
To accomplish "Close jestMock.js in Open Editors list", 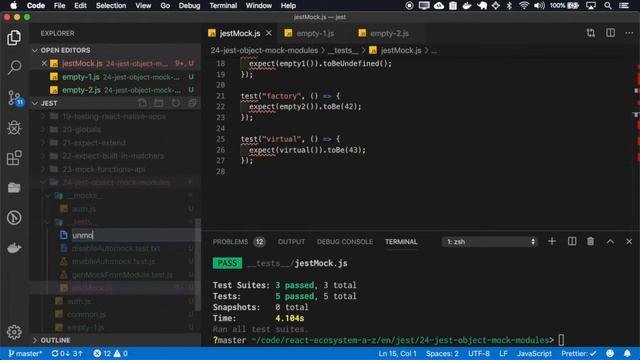I will point(44,63).
